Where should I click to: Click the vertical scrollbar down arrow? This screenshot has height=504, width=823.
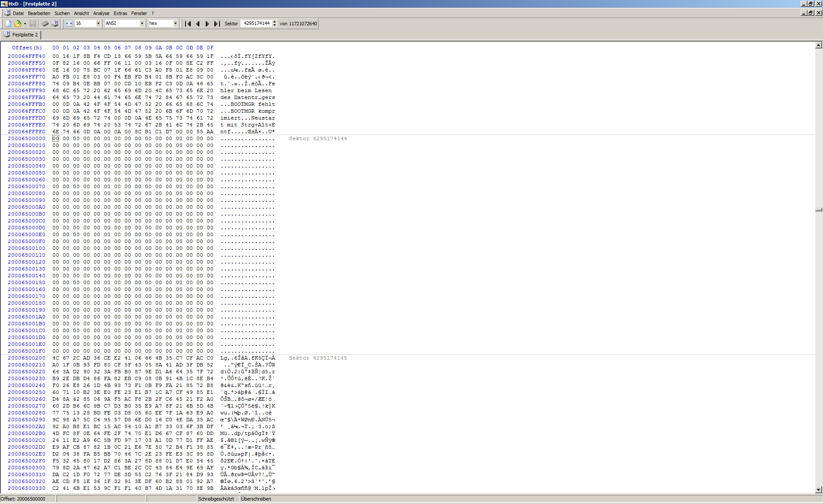(818, 489)
